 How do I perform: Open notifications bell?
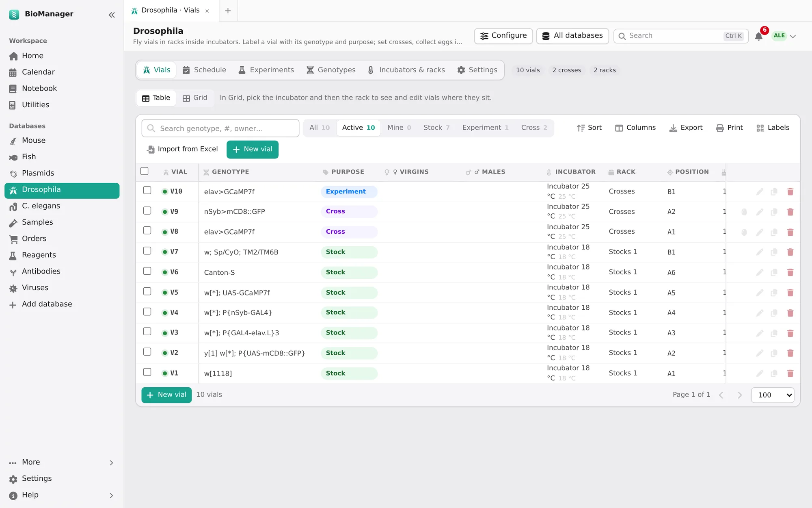click(x=758, y=36)
